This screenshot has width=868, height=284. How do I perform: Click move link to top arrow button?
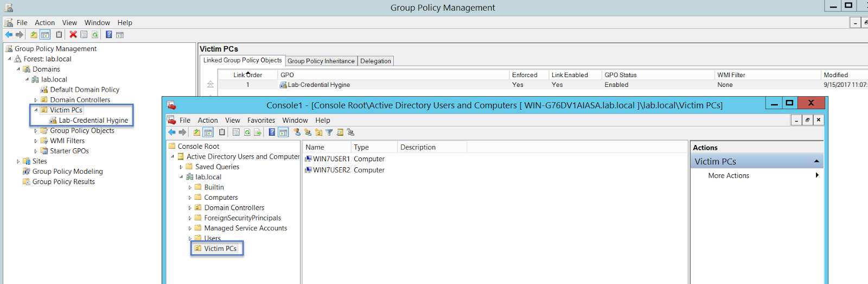210,84
